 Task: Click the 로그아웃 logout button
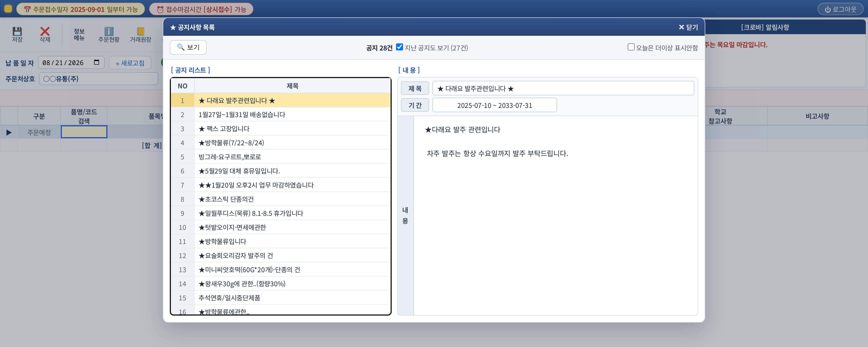840,9
